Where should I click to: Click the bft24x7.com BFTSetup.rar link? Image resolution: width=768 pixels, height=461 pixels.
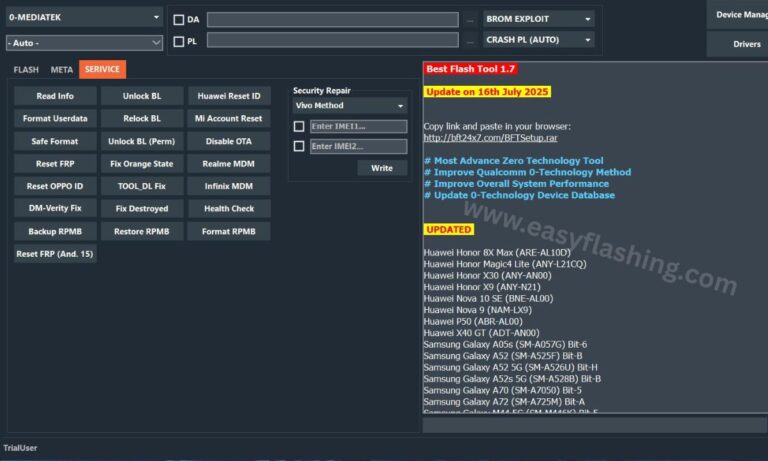pyautogui.click(x=490, y=138)
